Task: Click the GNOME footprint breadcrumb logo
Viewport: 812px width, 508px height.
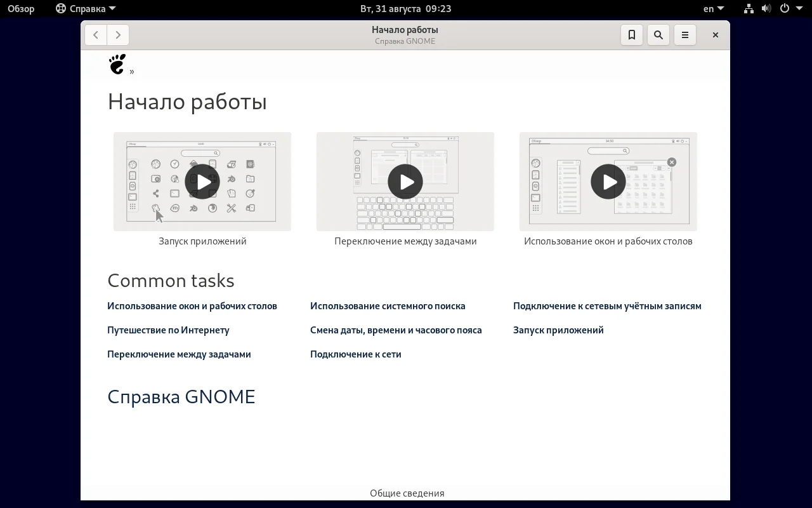Action: pos(117,64)
